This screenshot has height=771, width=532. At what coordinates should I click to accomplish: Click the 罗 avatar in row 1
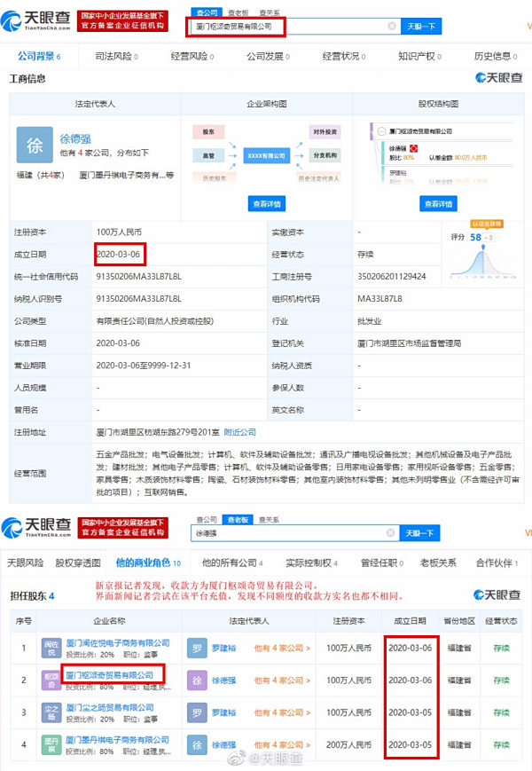197,648
